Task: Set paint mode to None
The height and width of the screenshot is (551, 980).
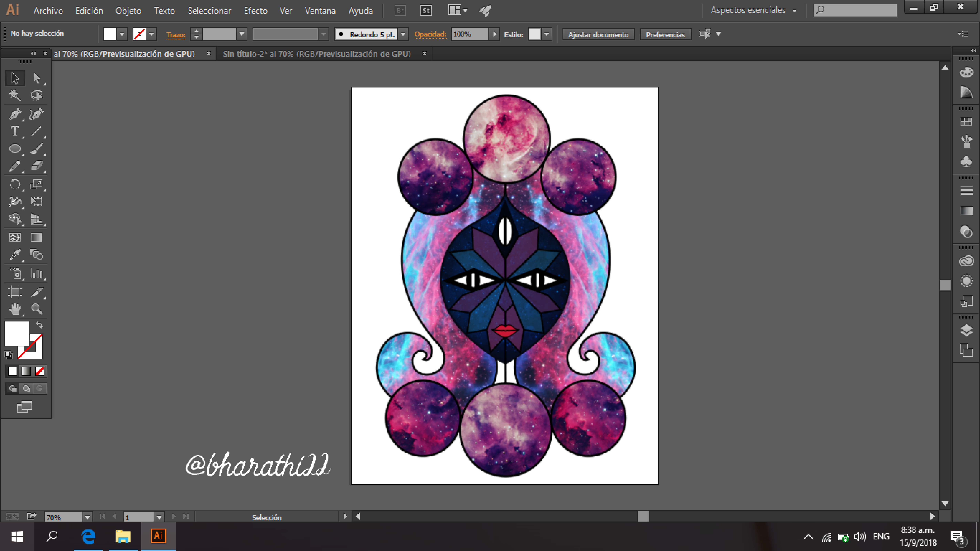Action: click(40, 371)
